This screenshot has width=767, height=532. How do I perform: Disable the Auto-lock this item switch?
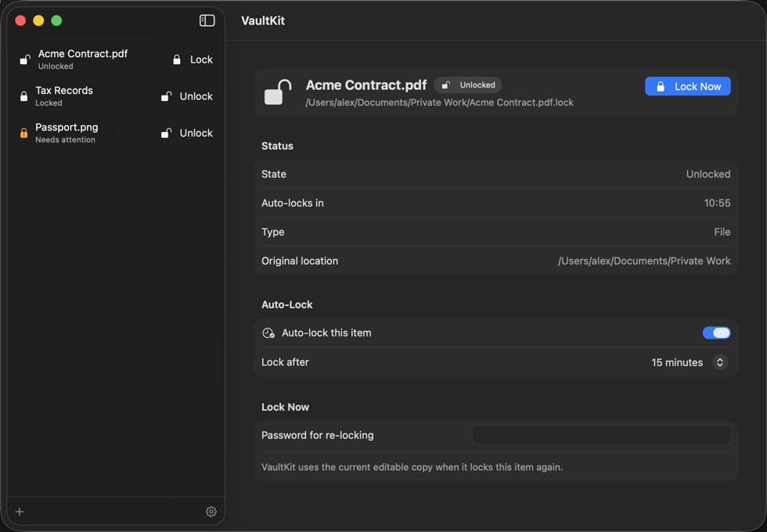coord(717,333)
